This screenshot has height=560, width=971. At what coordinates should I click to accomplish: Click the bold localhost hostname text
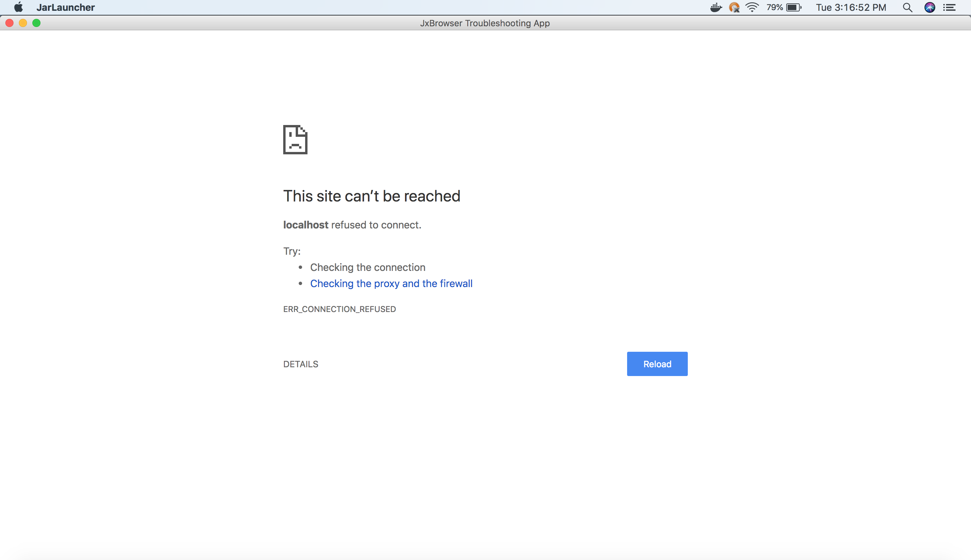[305, 225]
